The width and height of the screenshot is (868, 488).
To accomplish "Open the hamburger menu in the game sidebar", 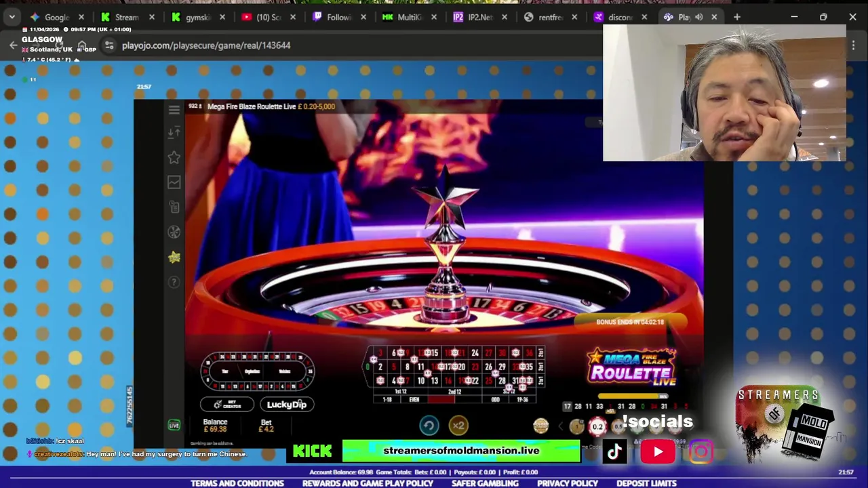I will tap(174, 109).
